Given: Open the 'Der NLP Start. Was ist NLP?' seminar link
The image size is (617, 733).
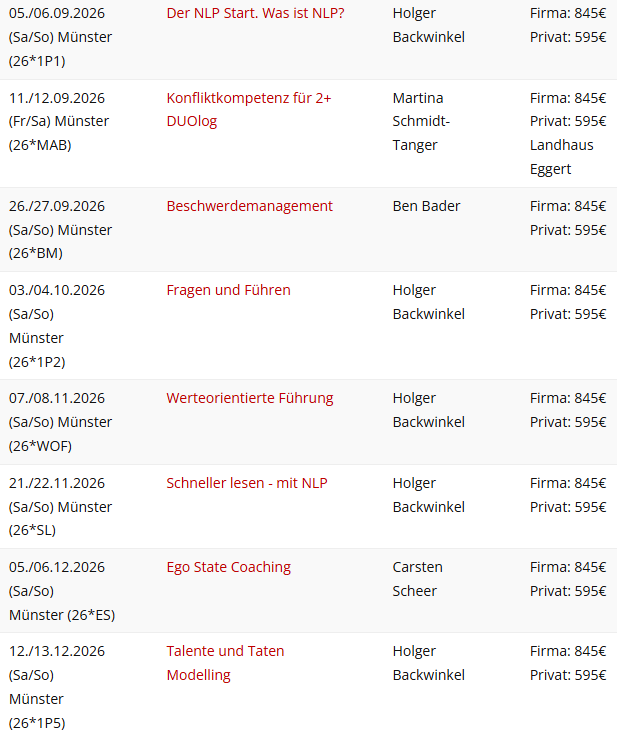Looking at the screenshot, I should point(255,13).
